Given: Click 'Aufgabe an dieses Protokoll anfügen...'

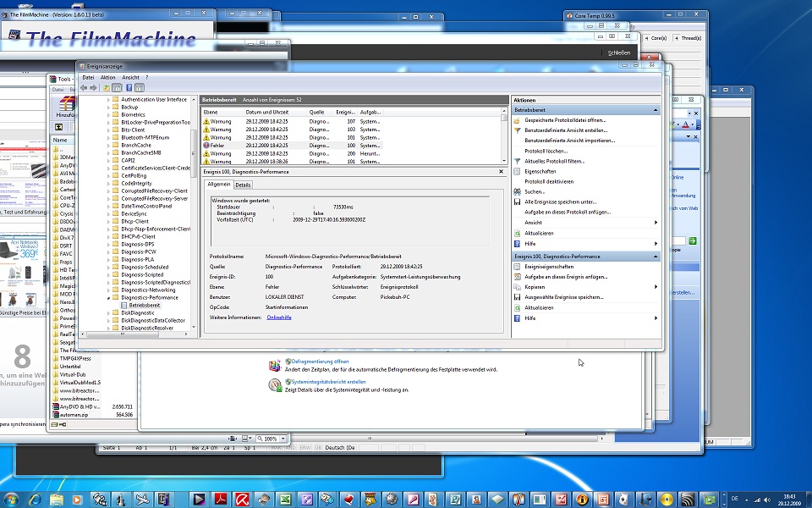Looking at the screenshot, I should [x=568, y=213].
